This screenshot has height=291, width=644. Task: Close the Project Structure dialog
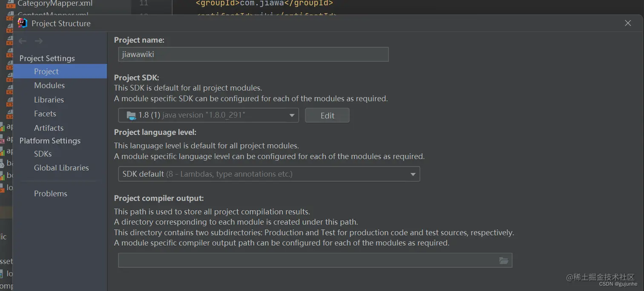tap(628, 23)
